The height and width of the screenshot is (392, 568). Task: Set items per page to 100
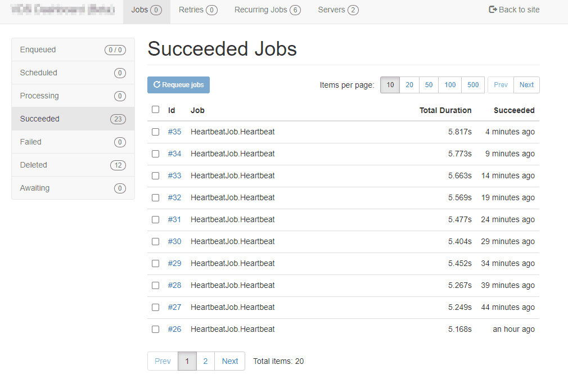pos(450,85)
